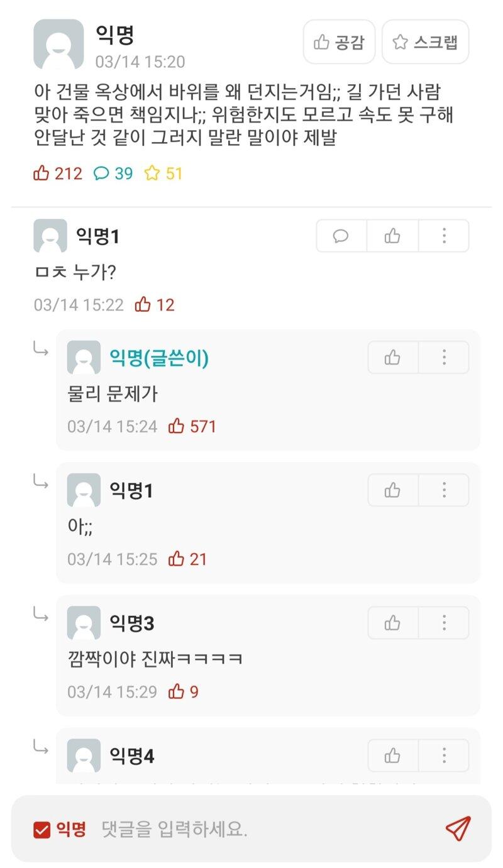Like the 익명(글쓴이) reply
503x868 pixels.
pos(392,358)
